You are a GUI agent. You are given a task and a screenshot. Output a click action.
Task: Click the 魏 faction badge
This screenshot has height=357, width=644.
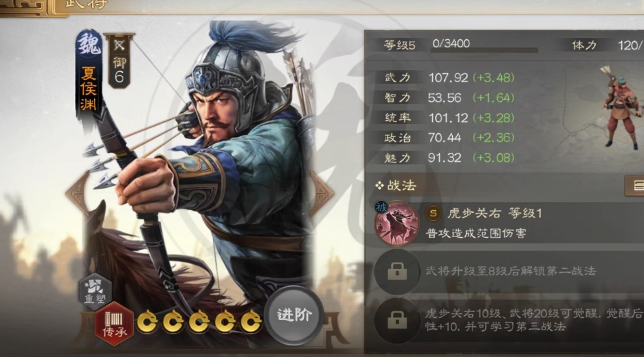pos(89,45)
